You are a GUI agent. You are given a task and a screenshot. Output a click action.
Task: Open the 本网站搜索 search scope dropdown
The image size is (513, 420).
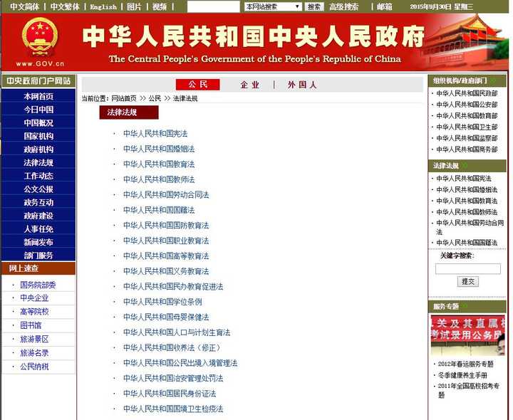(x=272, y=6)
